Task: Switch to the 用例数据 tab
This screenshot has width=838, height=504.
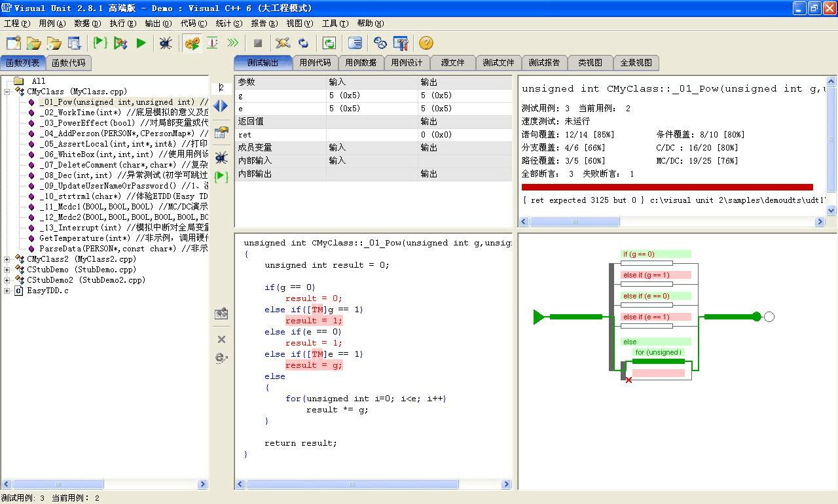Action: pyautogui.click(x=361, y=63)
